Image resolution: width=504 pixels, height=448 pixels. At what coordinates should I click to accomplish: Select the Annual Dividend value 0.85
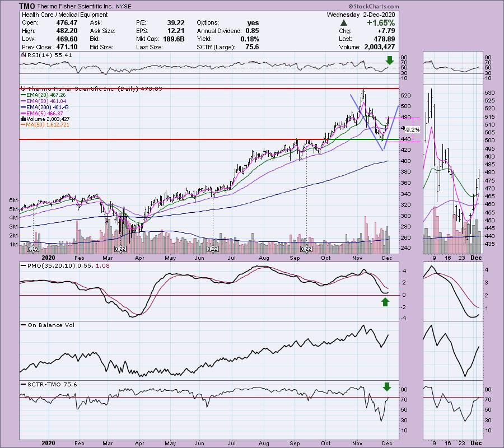[x=253, y=31]
